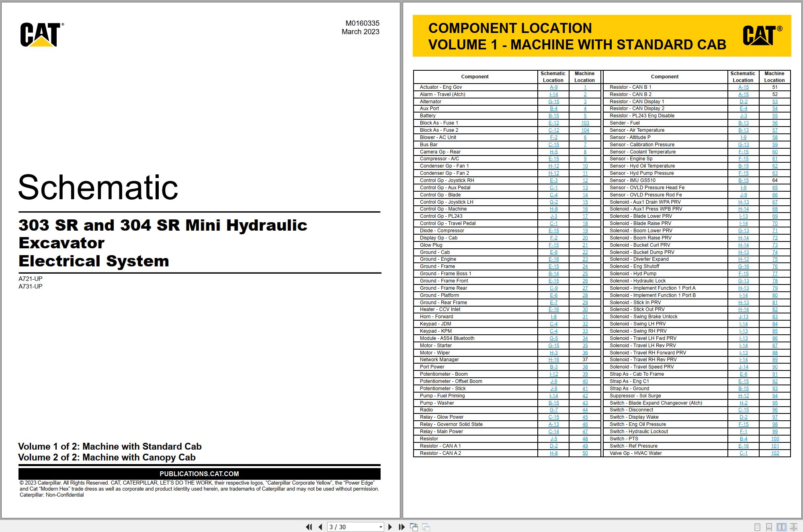
Task: Open schematic location H-16 for Network Manager
Action: 553,360
